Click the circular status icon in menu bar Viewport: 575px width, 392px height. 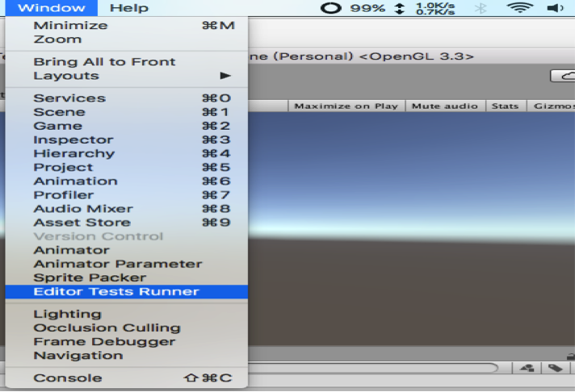click(x=331, y=8)
